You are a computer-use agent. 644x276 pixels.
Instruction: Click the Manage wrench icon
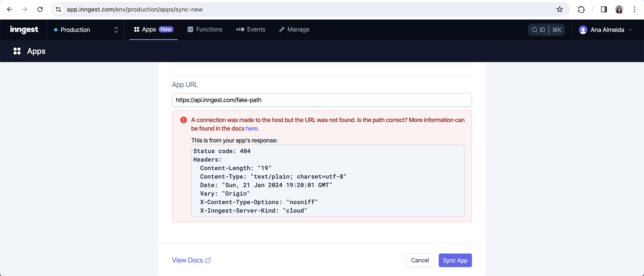pyautogui.click(x=282, y=29)
